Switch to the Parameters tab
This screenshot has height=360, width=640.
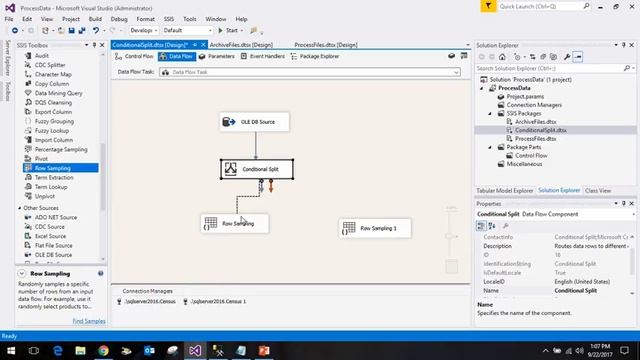[216, 56]
